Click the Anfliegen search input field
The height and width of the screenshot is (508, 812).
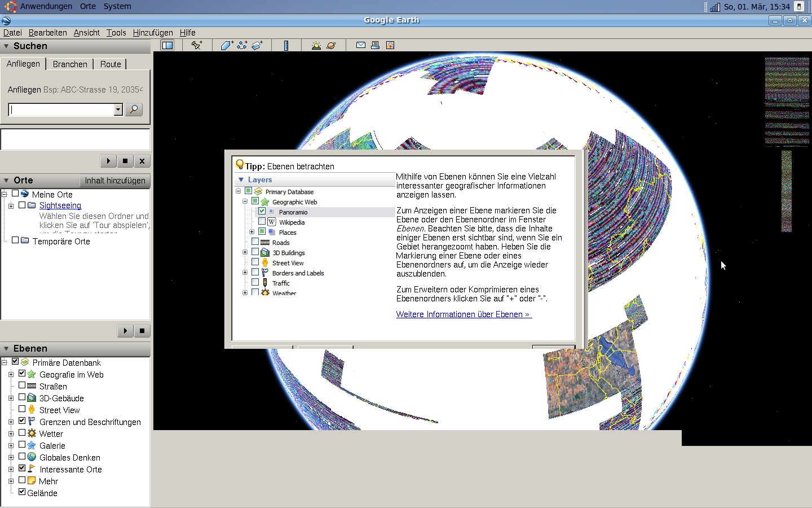pyautogui.click(x=62, y=110)
